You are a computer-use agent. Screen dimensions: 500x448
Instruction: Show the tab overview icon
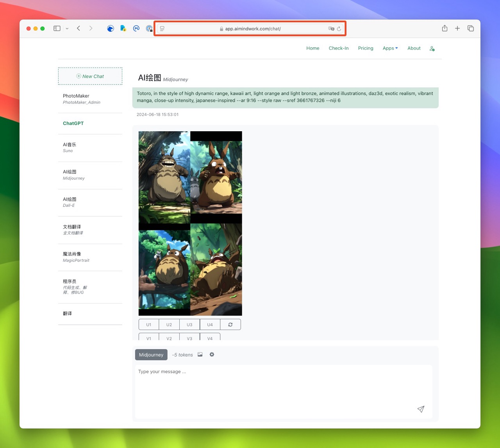tap(471, 29)
